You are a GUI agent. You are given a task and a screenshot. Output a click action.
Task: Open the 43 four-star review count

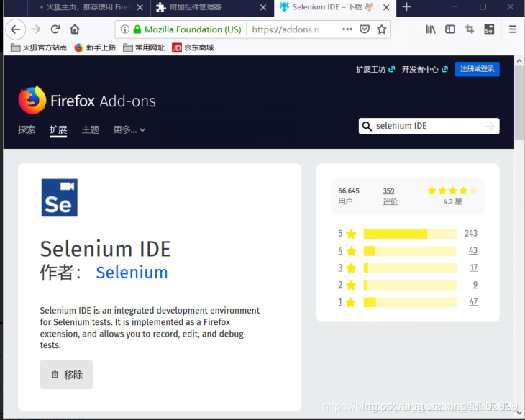tap(473, 250)
